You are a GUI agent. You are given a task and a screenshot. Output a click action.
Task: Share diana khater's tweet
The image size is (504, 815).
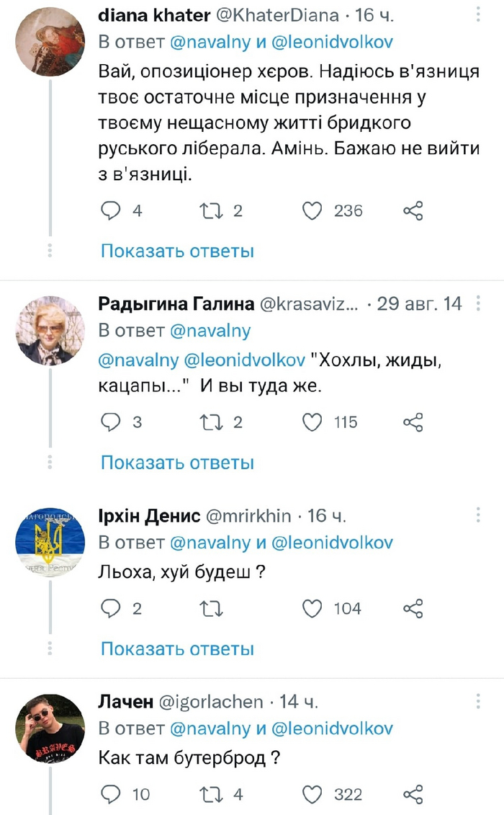tap(413, 211)
